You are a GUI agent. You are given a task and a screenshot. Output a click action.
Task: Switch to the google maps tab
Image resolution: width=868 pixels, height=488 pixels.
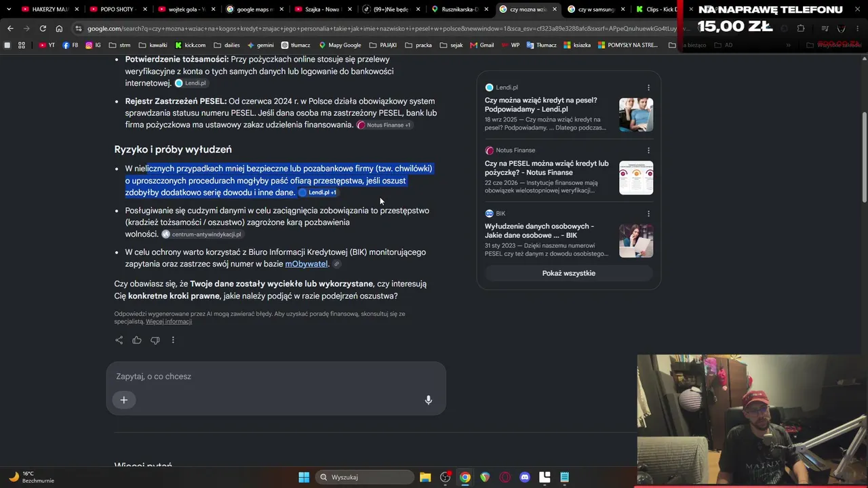click(255, 9)
